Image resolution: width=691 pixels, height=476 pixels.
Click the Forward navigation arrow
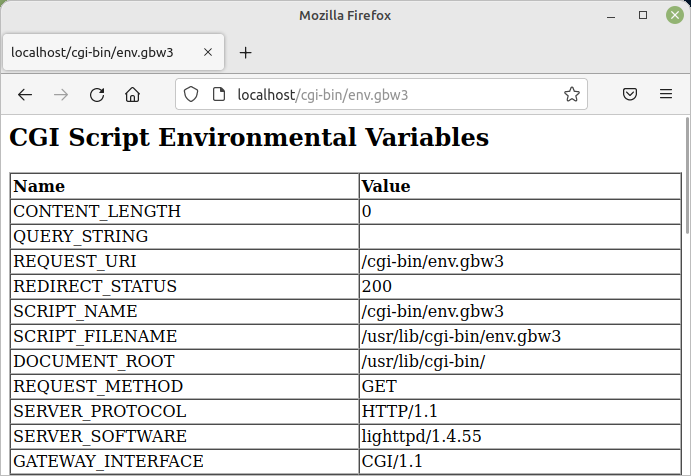pyautogui.click(x=61, y=95)
